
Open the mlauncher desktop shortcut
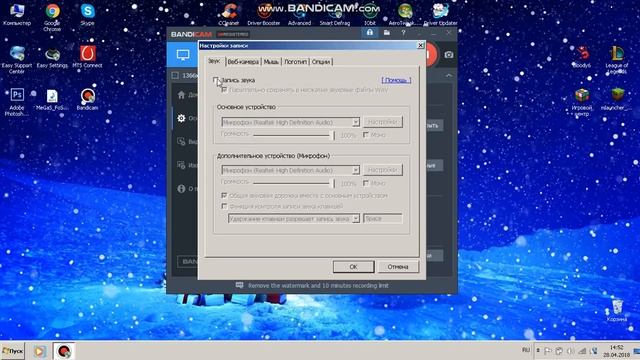617,99
